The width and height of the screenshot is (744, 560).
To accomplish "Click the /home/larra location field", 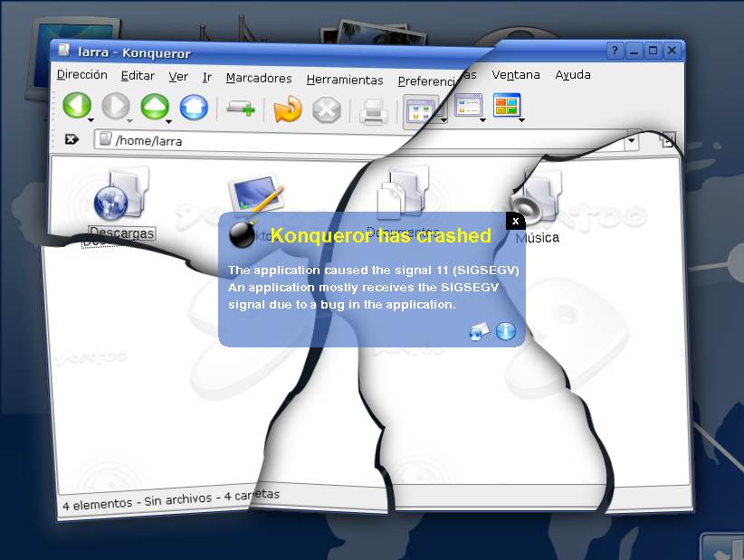I will pyautogui.click(x=360, y=140).
